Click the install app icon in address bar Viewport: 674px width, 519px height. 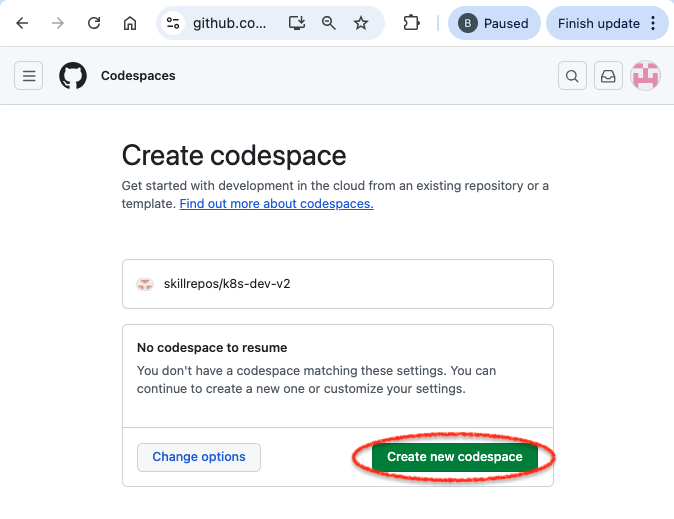click(x=297, y=23)
